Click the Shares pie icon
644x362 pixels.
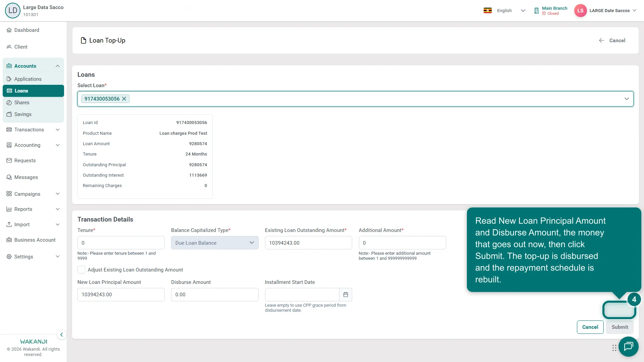(x=9, y=103)
